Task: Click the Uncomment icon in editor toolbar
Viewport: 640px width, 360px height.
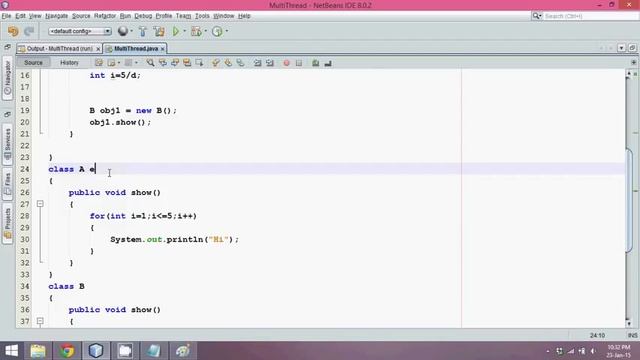Action: click(328, 63)
